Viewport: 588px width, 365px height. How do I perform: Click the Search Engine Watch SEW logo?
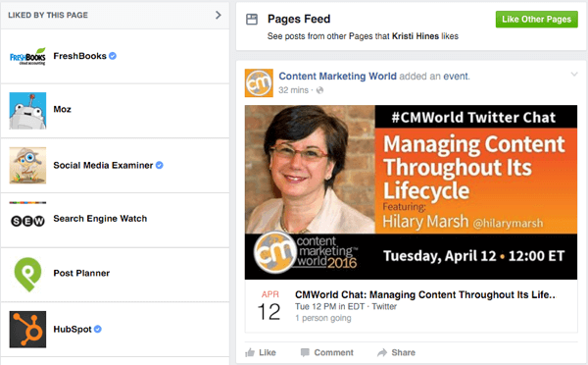tap(27, 221)
